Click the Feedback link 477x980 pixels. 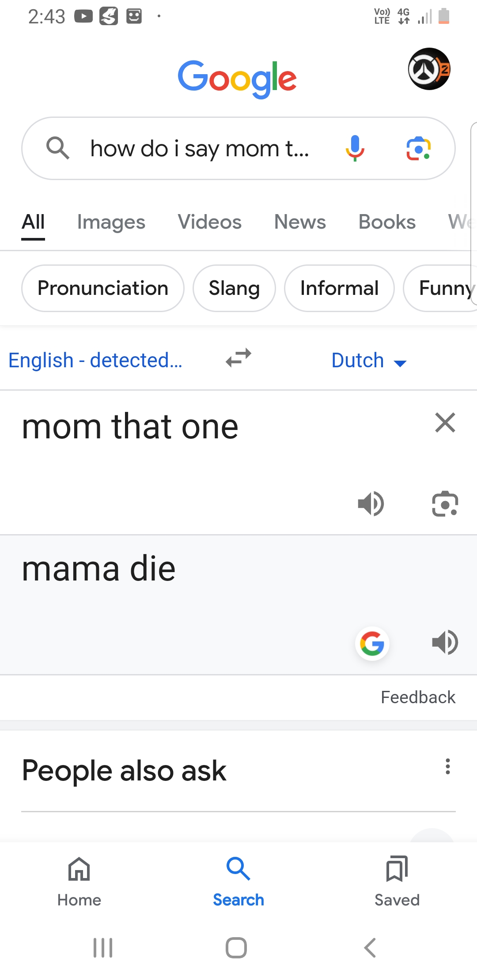[x=418, y=697]
